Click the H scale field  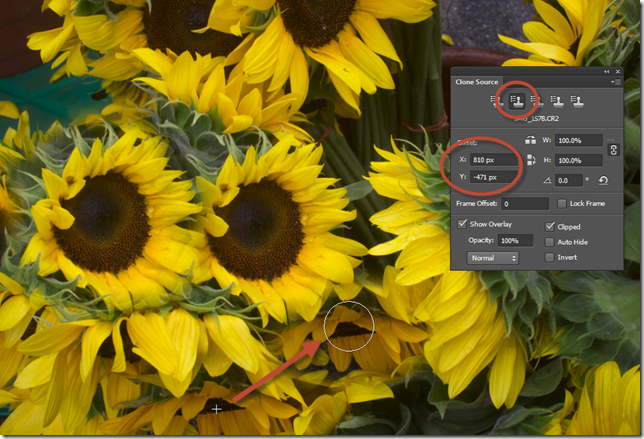pos(579,160)
